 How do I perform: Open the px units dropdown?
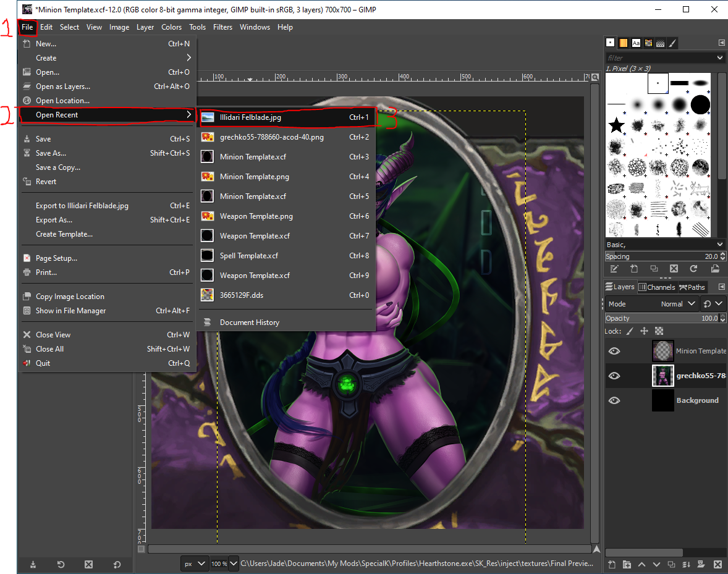click(x=194, y=563)
